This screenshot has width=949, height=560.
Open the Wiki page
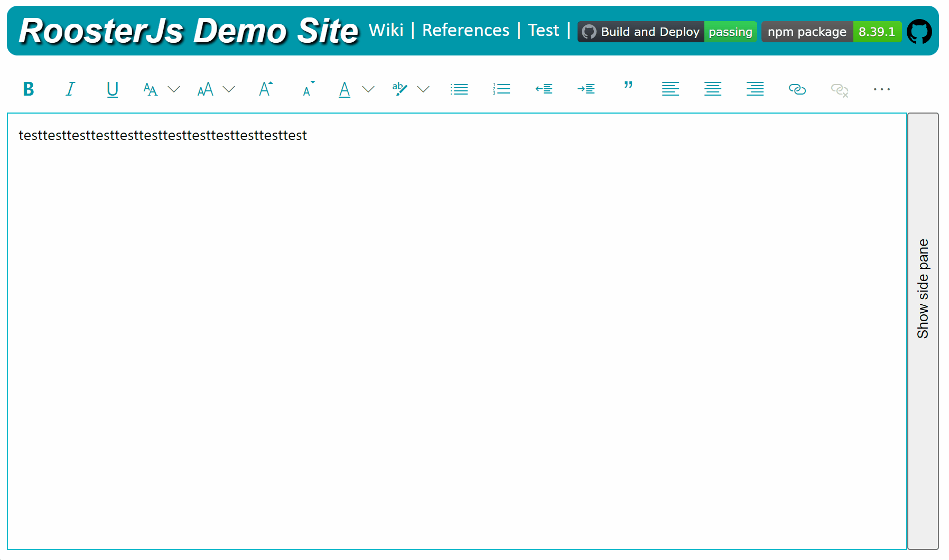coord(387,30)
